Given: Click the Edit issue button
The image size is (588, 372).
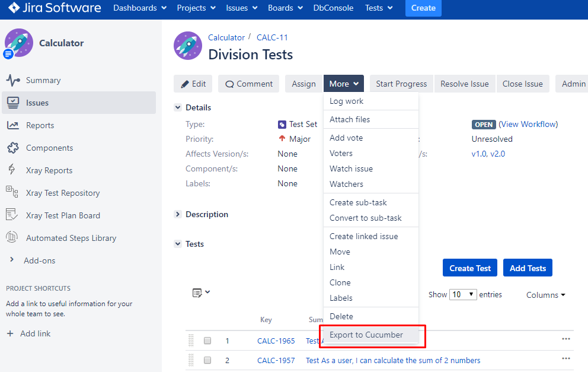Looking at the screenshot, I should pyautogui.click(x=193, y=84).
